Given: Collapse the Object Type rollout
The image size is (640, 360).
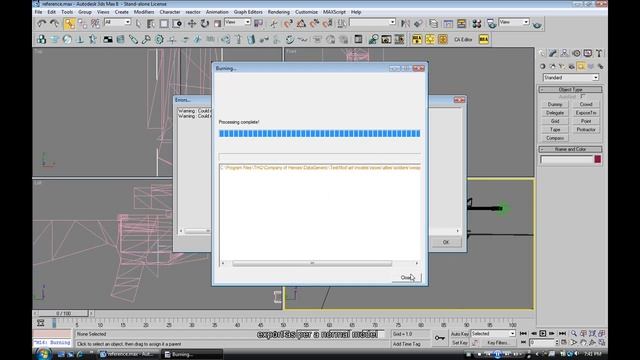Looking at the screenshot, I should tap(570, 89).
